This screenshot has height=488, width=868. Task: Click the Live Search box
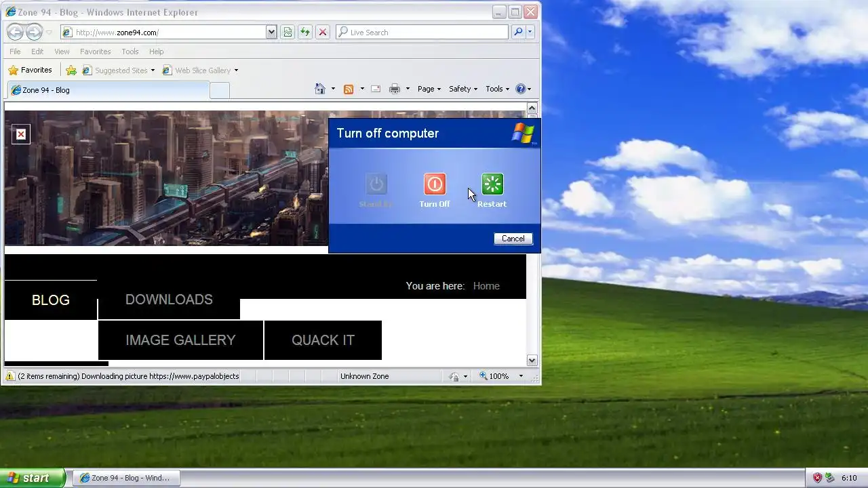[422, 32]
